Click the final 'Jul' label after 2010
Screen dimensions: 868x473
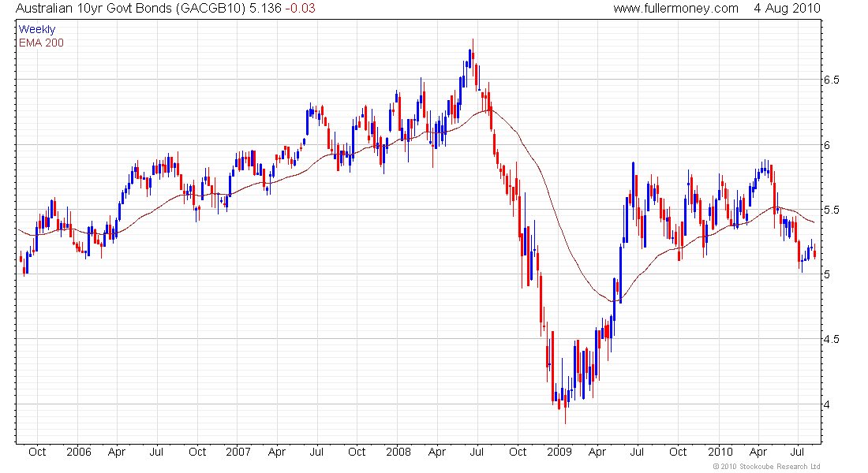(797, 452)
